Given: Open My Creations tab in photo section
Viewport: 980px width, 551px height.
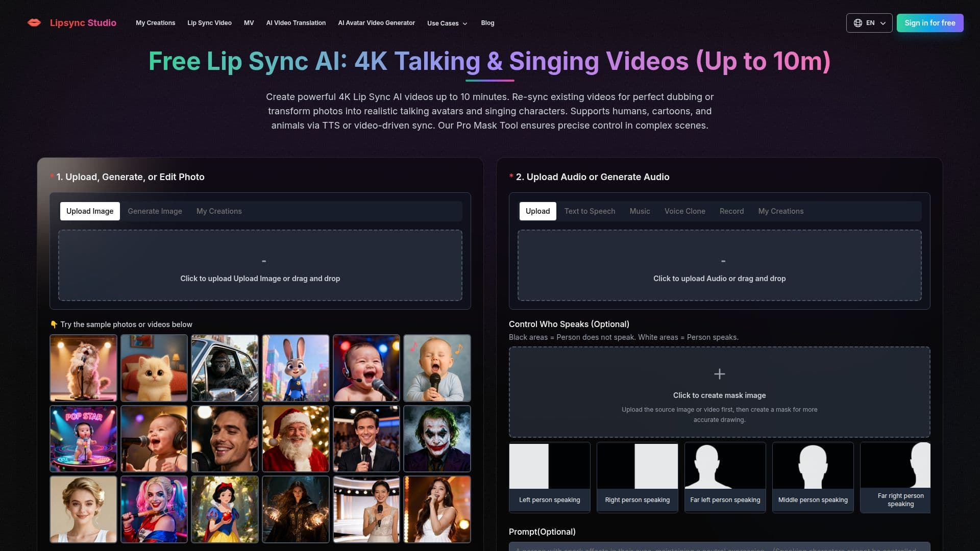Looking at the screenshot, I should [219, 211].
